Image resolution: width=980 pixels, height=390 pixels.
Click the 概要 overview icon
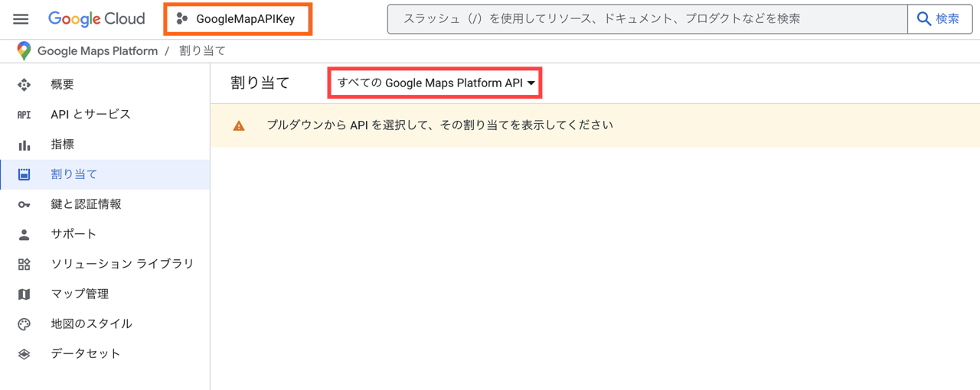click(24, 85)
